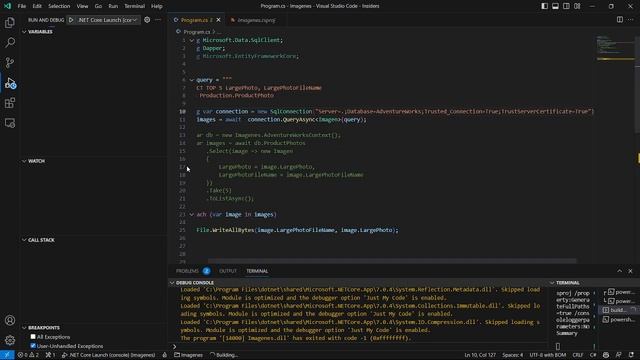The image size is (640, 360).
Task: Toggle secondary side bar layout icon
Action: (x=566, y=6)
